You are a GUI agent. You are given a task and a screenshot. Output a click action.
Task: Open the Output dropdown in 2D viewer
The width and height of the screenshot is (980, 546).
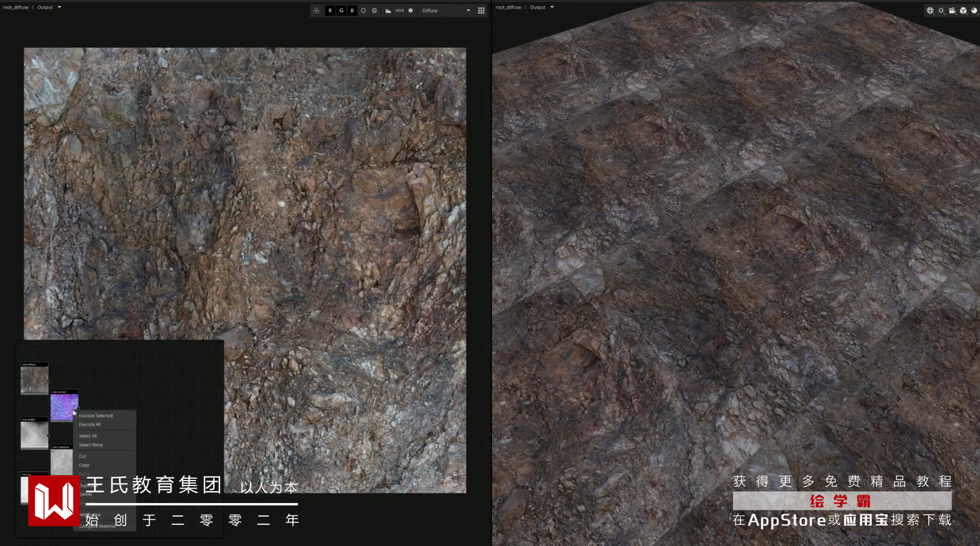click(x=49, y=7)
